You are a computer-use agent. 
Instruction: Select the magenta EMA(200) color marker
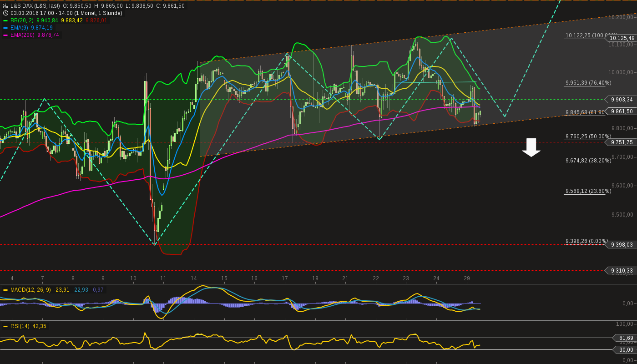click(5, 35)
